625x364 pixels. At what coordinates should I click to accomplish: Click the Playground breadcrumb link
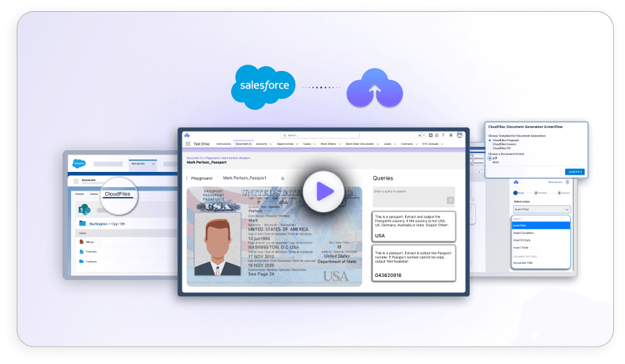(212, 158)
